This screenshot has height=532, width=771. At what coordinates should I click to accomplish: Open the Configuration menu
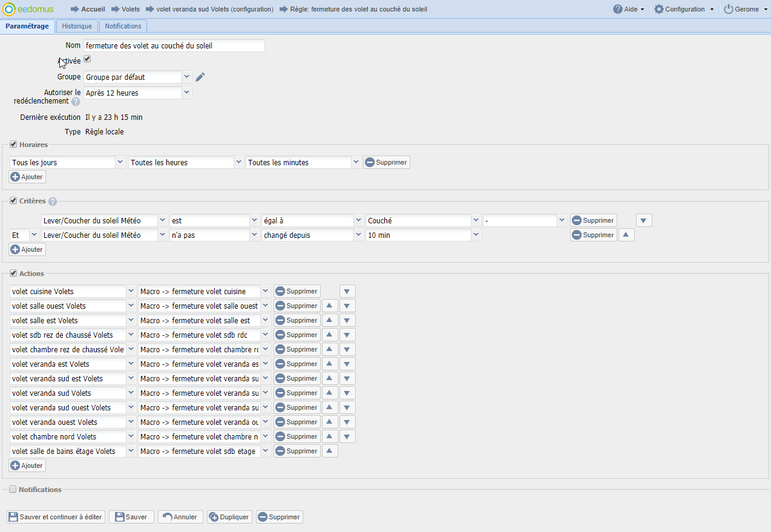(x=684, y=9)
